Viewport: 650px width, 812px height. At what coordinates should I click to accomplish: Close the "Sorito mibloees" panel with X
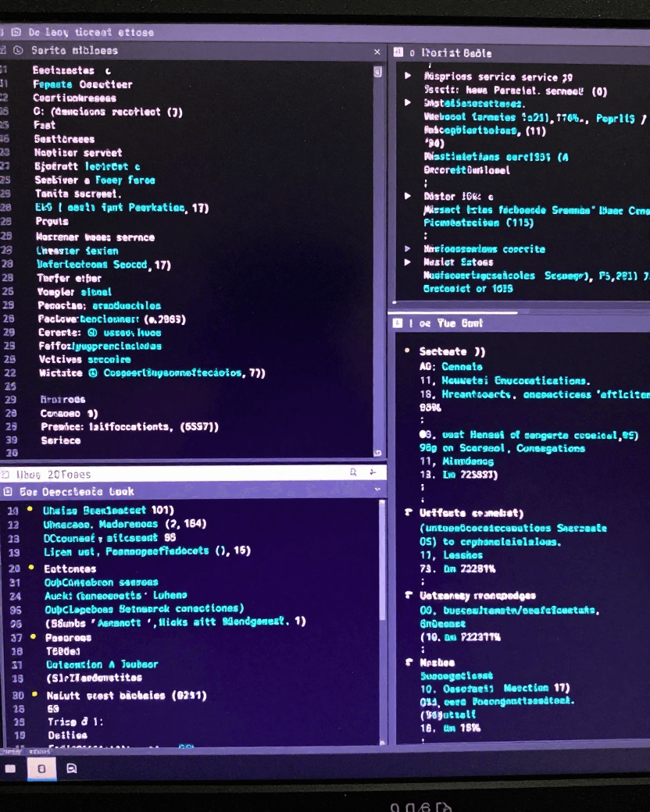point(377,52)
